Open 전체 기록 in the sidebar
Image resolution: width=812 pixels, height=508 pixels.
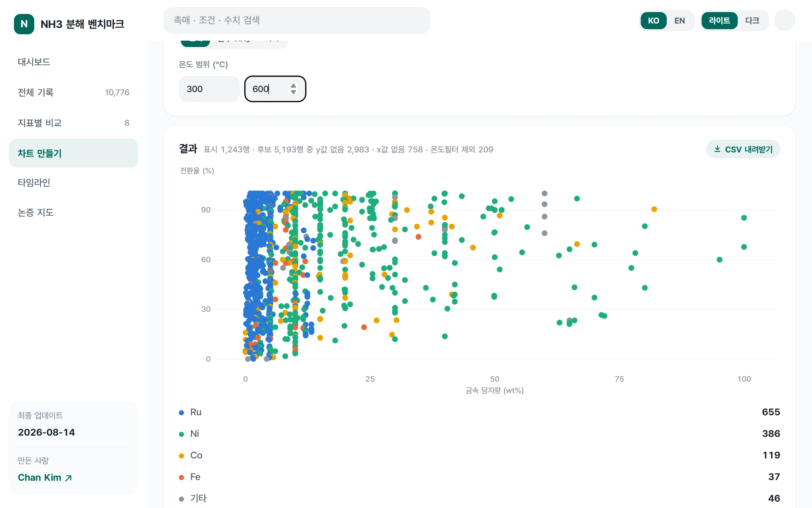pos(74,92)
